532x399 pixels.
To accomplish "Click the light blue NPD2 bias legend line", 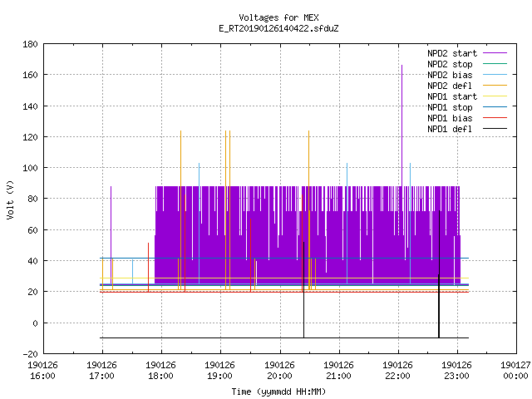I will tap(495, 74).
